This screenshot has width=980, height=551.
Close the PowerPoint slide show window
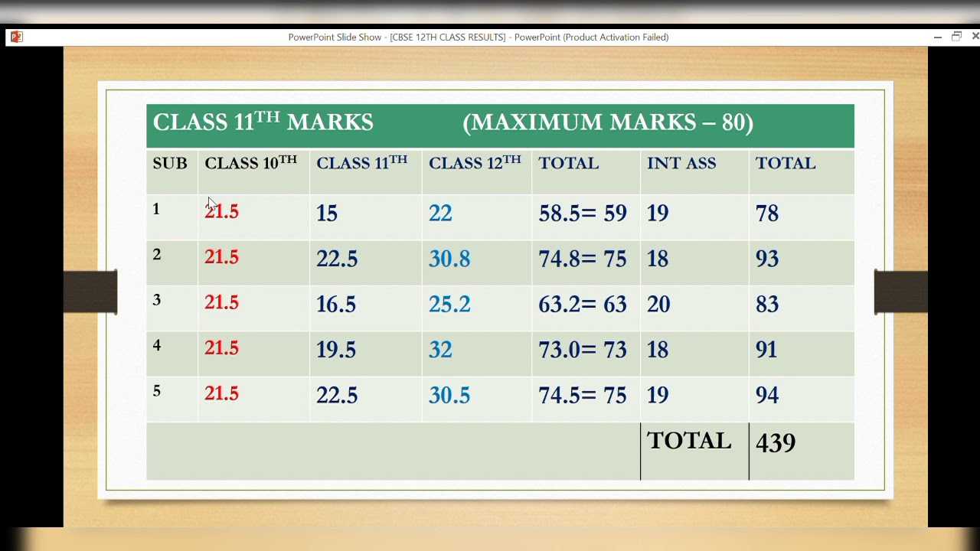[975, 37]
